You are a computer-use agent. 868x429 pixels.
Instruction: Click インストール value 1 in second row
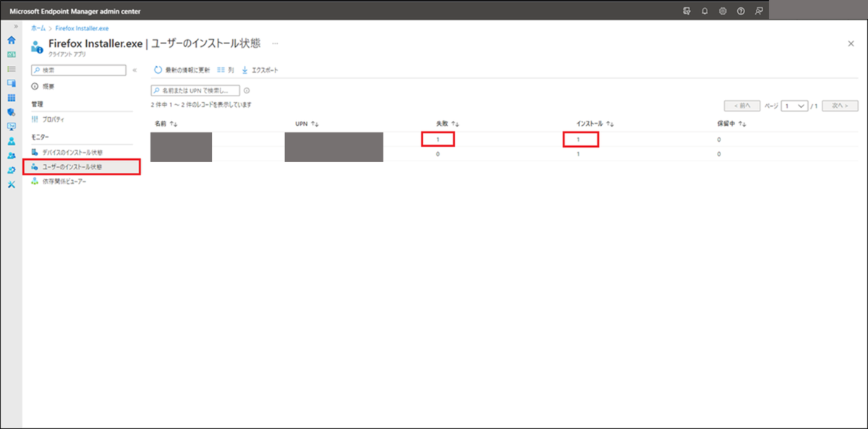[x=578, y=154]
